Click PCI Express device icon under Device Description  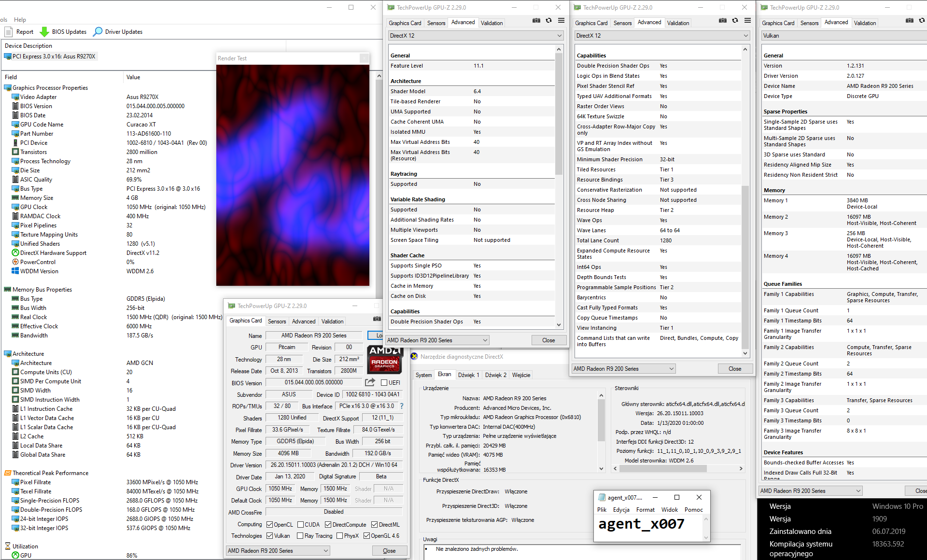tap(8, 56)
